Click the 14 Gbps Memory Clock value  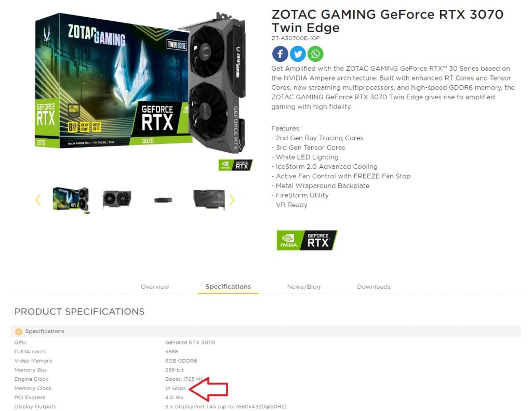tap(176, 388)
